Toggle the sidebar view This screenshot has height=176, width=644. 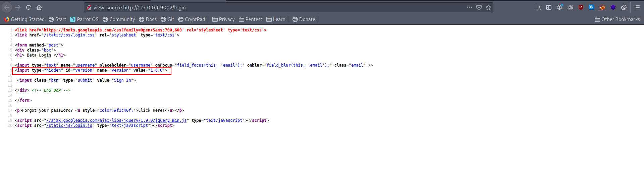(x=549, y=7)
